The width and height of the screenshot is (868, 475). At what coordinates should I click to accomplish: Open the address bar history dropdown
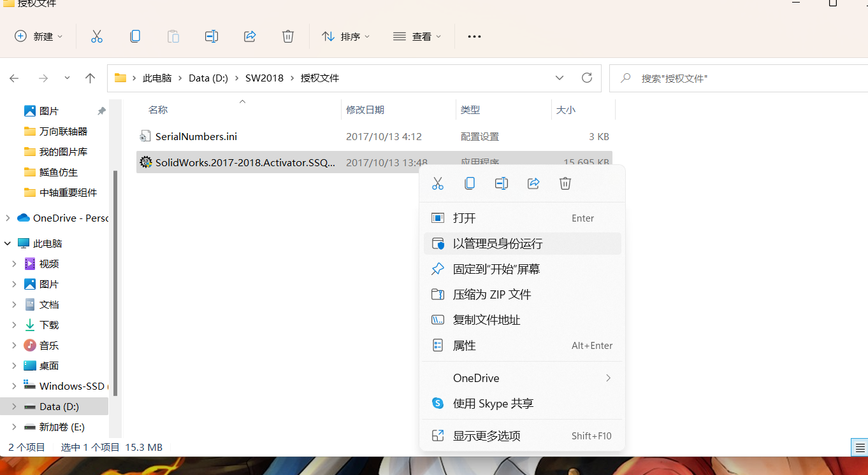pos(560,78)
